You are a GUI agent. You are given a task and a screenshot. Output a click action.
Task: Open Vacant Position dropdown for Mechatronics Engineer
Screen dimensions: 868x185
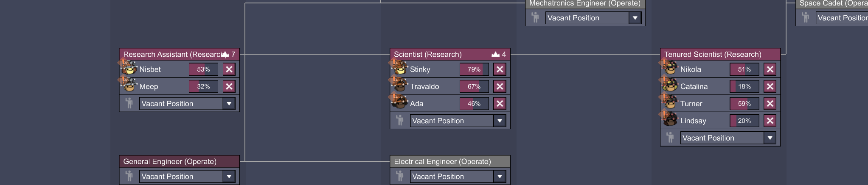635,18
